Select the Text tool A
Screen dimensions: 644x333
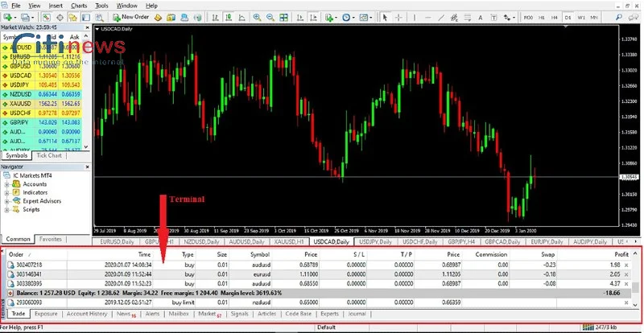pos(480,17)
